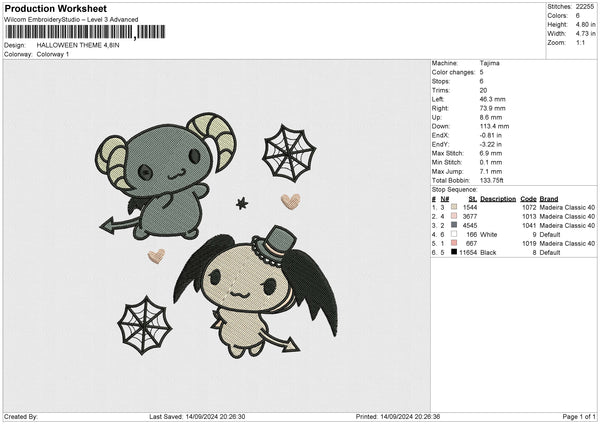
Task: Click the EndY value "-3.22 in"
Action: [491, 144]
